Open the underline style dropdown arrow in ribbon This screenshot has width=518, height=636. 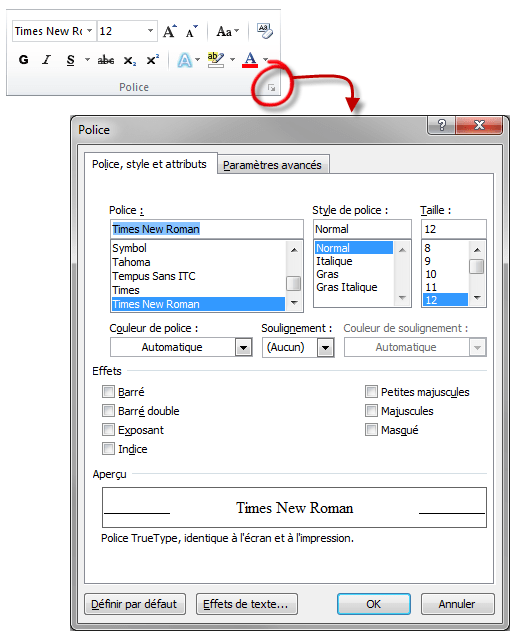(x=87, y=60)
